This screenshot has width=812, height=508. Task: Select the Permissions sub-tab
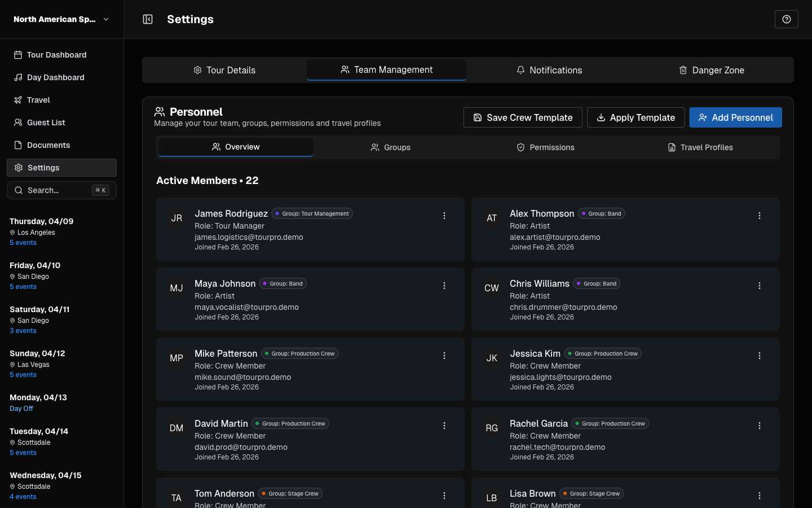(x=545, y=147)
